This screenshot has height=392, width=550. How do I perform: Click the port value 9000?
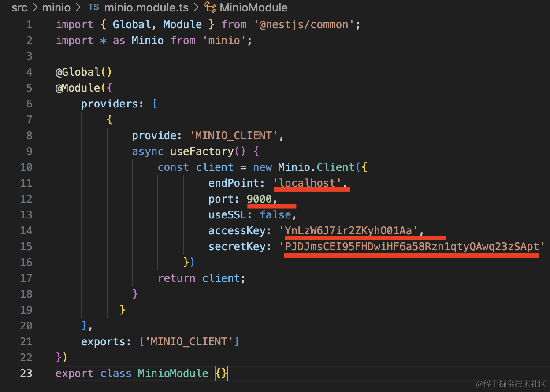(x=259, y=199)
